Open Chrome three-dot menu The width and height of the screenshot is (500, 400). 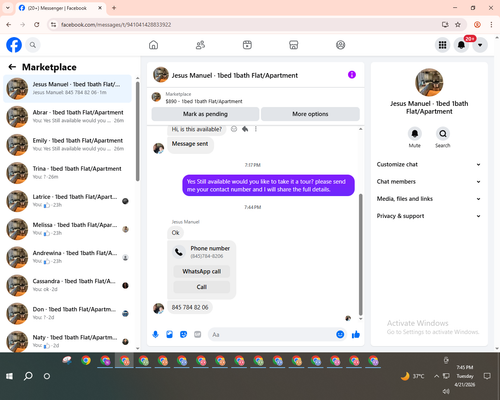coord(491,25)
